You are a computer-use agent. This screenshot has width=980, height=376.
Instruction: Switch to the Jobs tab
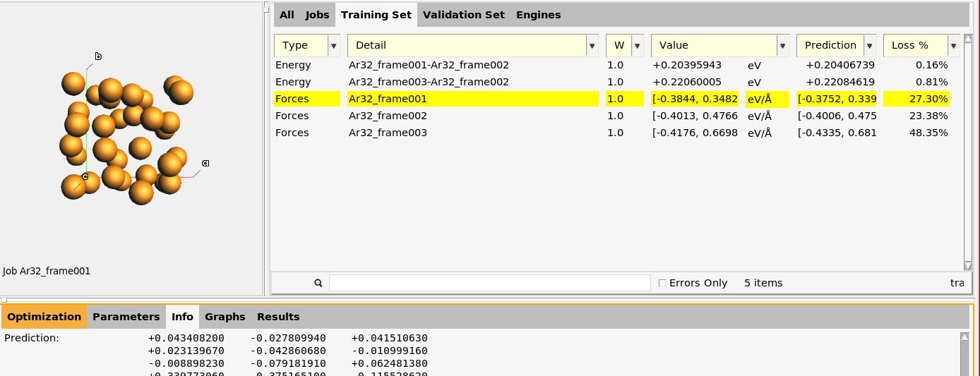(317, 15)
